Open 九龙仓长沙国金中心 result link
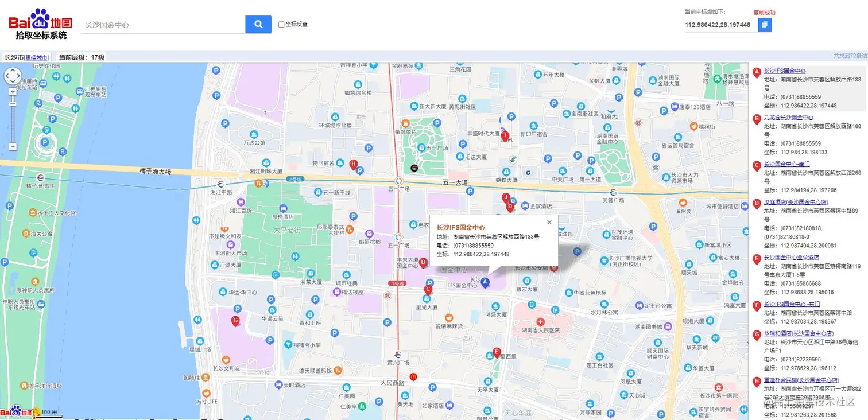Viewport: 868px width, 420px height. pos(789,118)
